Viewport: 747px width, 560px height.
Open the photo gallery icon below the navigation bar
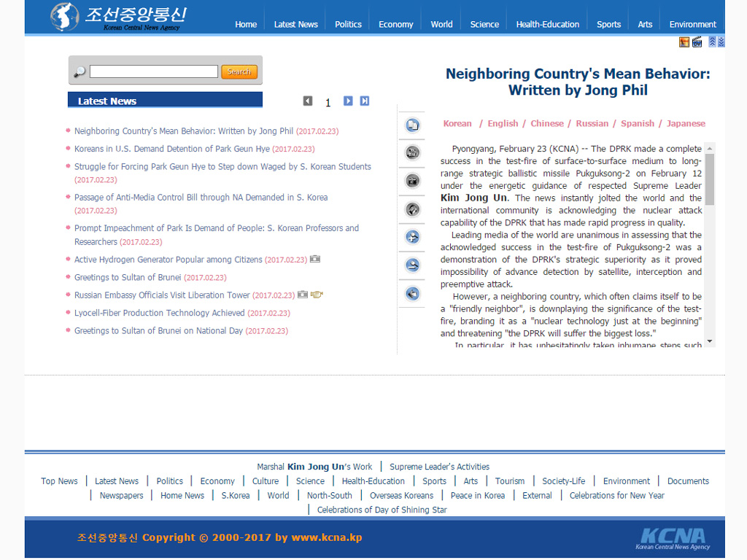coord(684,42)
